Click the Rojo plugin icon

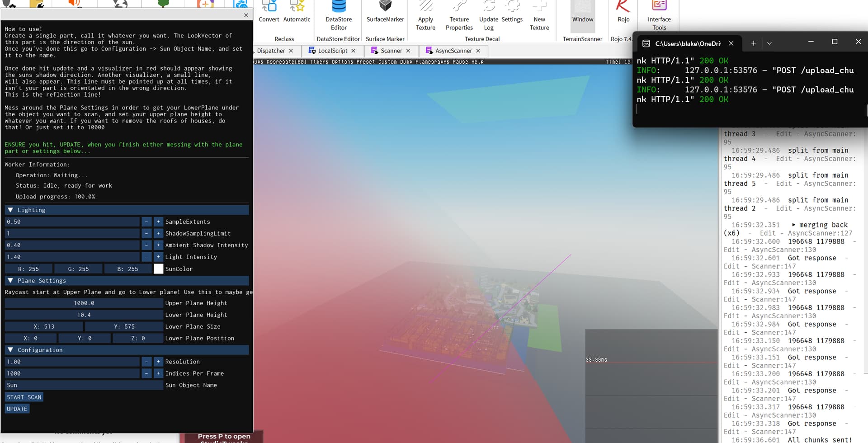click(623, 12)
